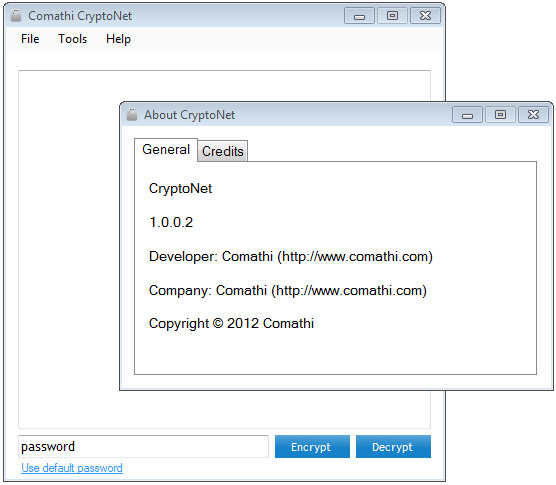Click the About CryptoNet title bar text

(189, 115)
